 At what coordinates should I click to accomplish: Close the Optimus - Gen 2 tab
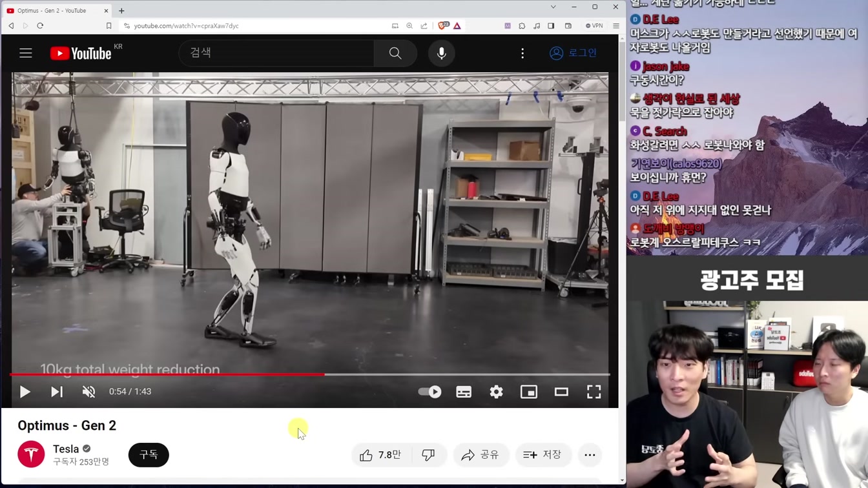[106, 10]
